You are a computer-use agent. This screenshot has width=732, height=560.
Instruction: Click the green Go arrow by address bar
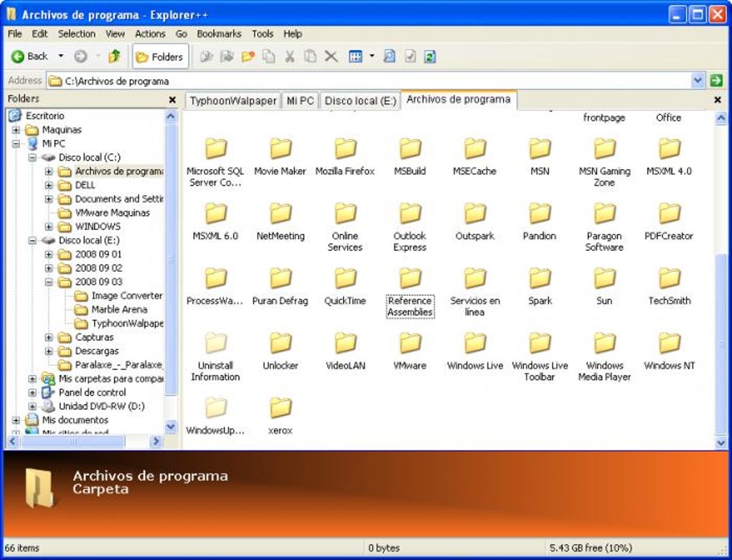coord(716,80)
